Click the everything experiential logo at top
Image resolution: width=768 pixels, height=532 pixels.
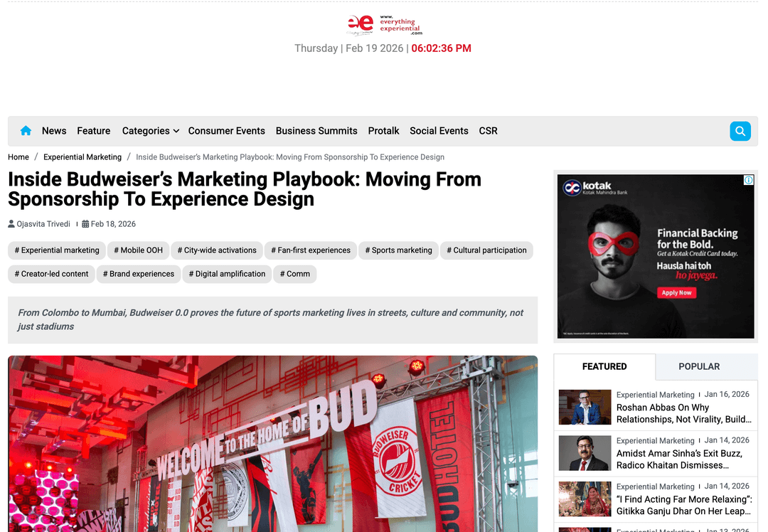coord(384,24)
